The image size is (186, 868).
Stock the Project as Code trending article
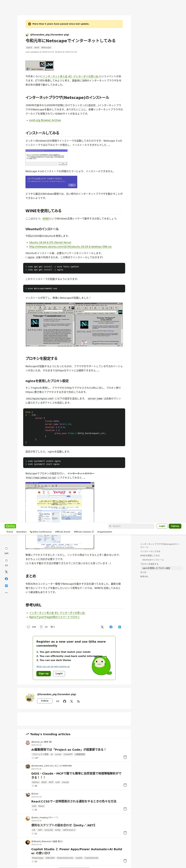click(125, 757)
